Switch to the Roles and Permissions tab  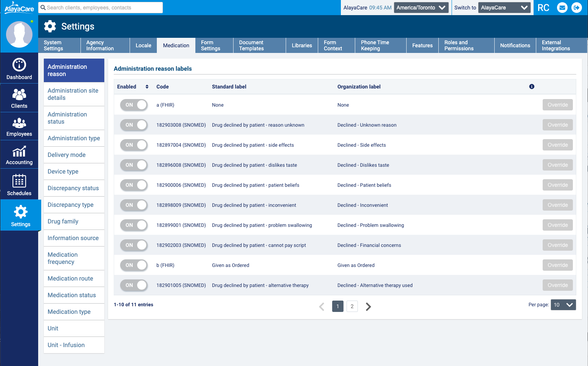pyautogui.click(x=466, y=45)
